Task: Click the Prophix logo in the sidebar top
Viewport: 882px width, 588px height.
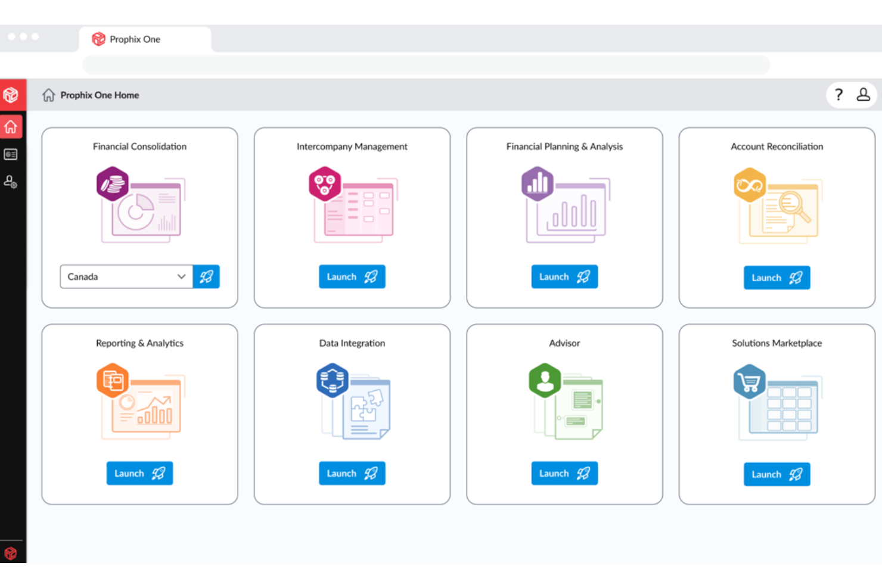Action: click(x=11, y=95)
